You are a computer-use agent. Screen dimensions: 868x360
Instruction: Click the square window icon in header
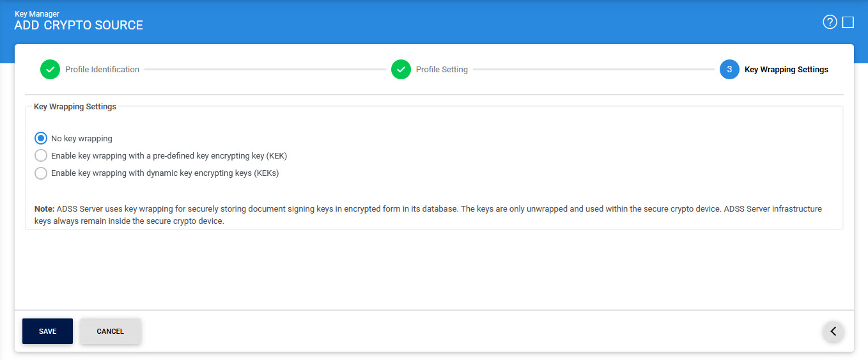pos(848,22)
